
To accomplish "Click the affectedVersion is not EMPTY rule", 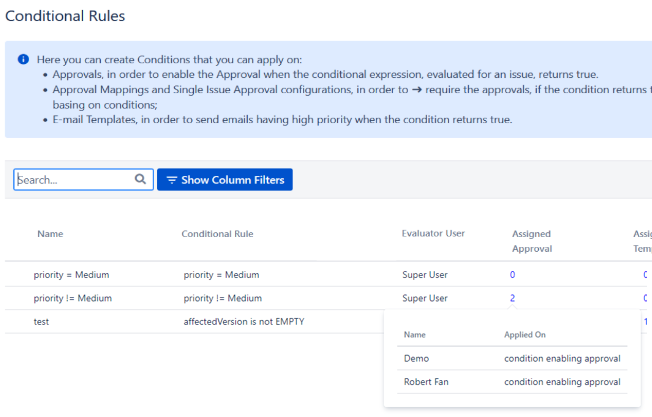I will [244, 322].
